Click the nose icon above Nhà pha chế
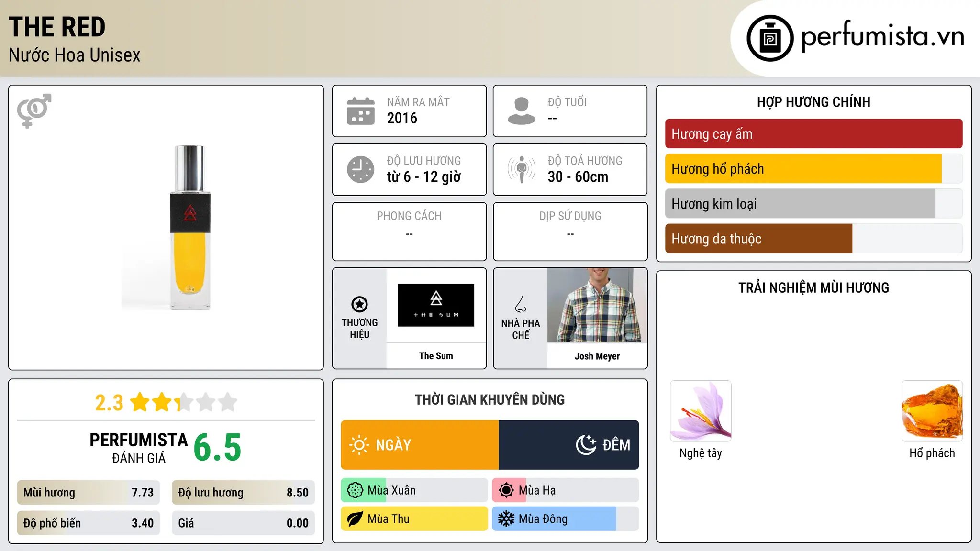Viewport: 980px width, 551px height. click(521, 304)
